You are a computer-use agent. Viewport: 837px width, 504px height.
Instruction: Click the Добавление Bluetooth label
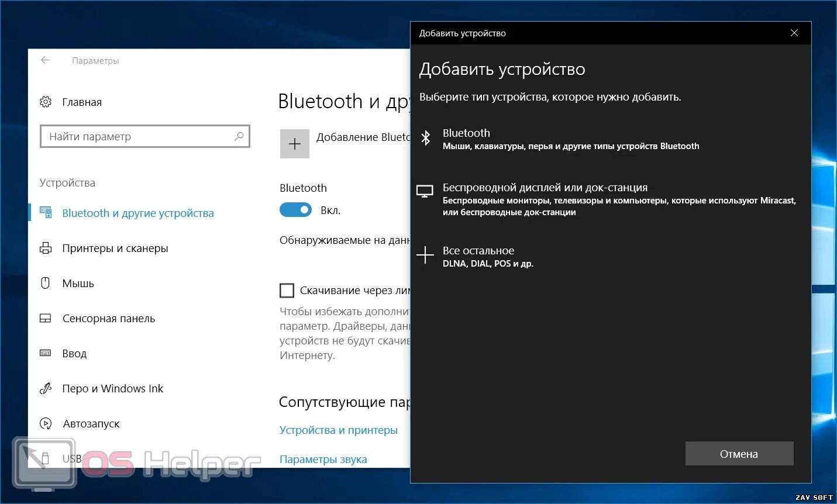click(363, 137)
